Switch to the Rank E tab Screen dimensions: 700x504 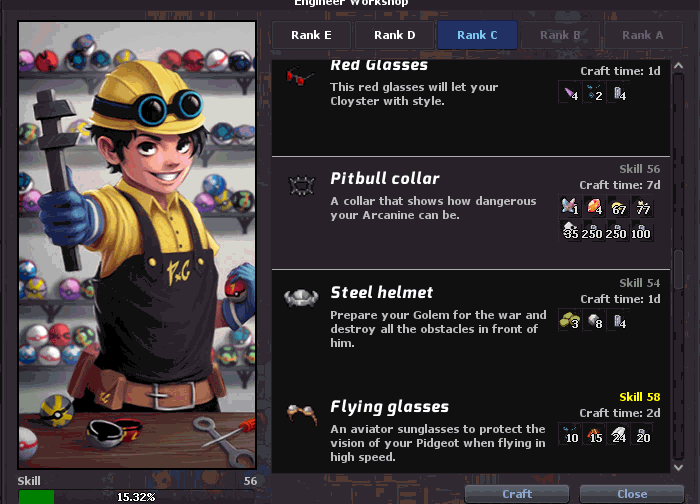[311, 35]
